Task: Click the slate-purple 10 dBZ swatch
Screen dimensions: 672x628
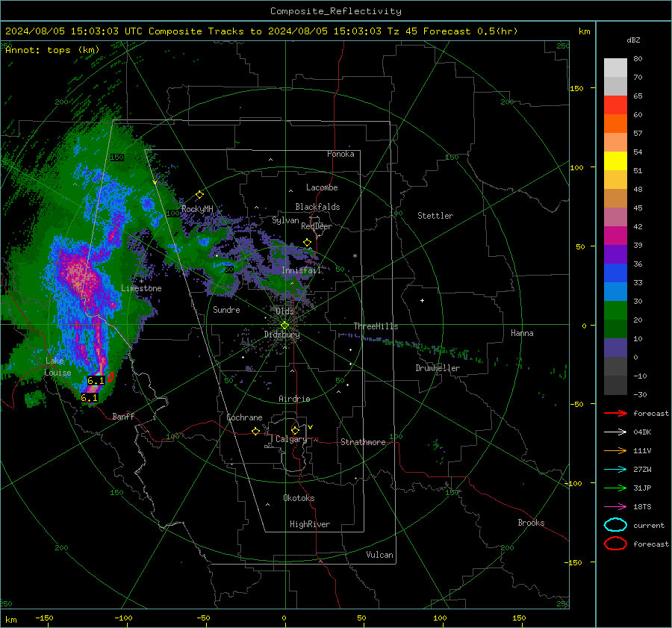Action: (x=615, y=347)
